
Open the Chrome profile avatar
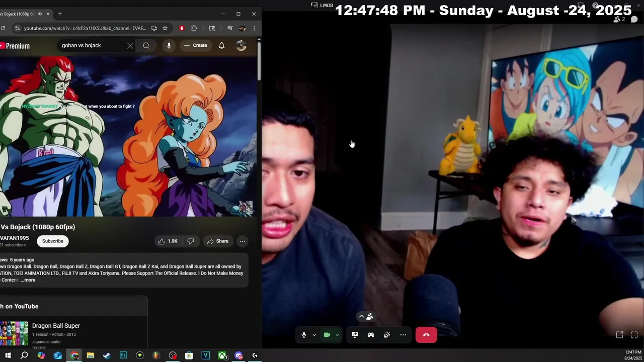242,28
